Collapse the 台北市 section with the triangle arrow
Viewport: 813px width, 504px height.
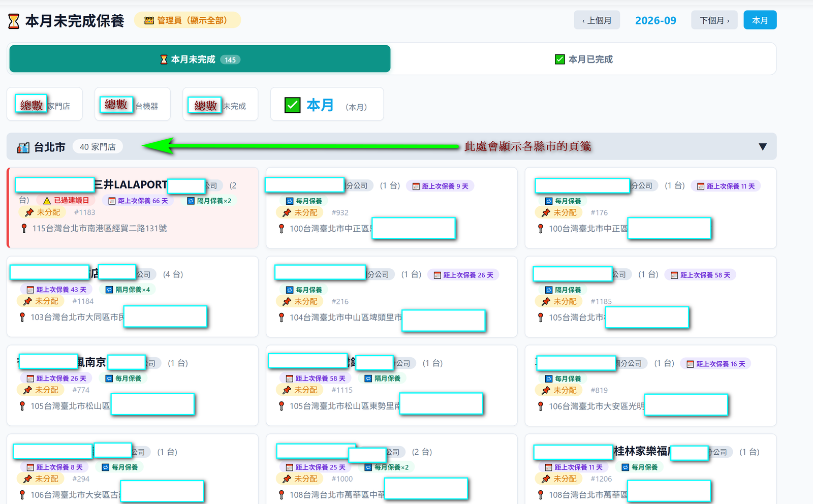[x=762, y=146]
